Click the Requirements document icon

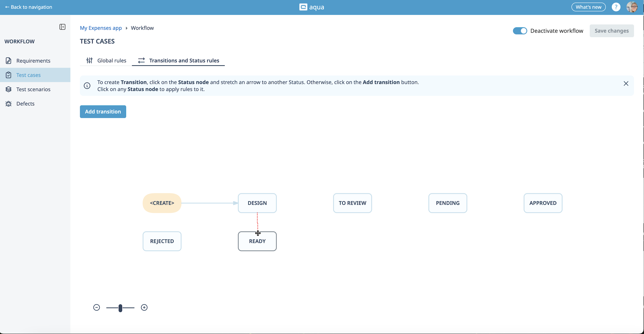tap(8, 61)
